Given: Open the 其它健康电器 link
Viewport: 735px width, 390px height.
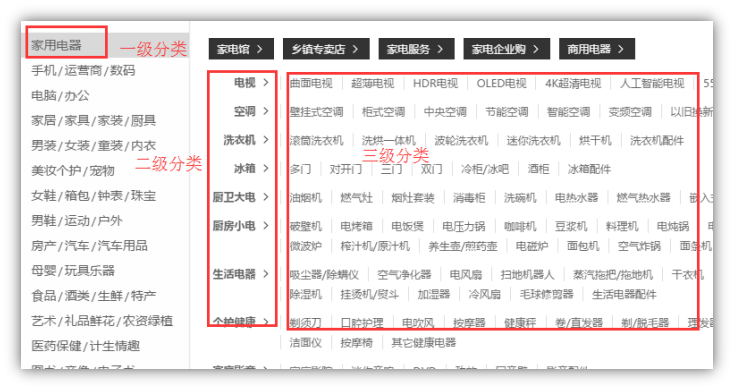Looking at the screenshot, I should click(x=424, y=343).
